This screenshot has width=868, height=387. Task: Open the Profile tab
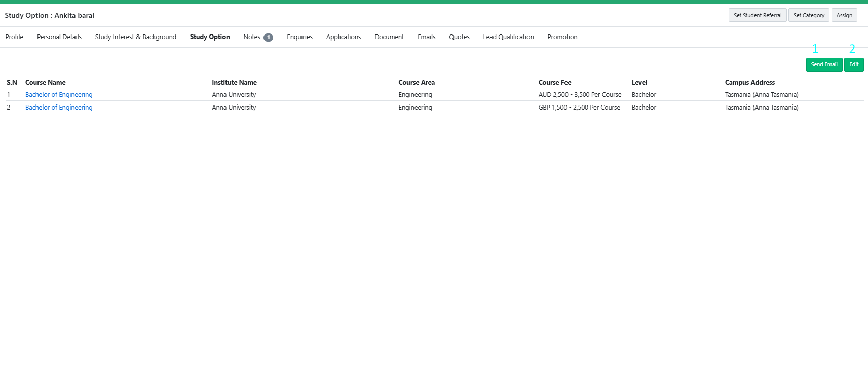coord(14,37)
